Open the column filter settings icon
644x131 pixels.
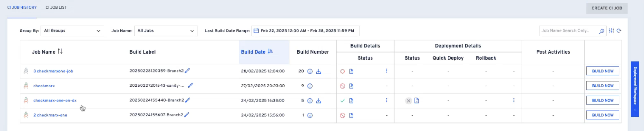point(611,31)
